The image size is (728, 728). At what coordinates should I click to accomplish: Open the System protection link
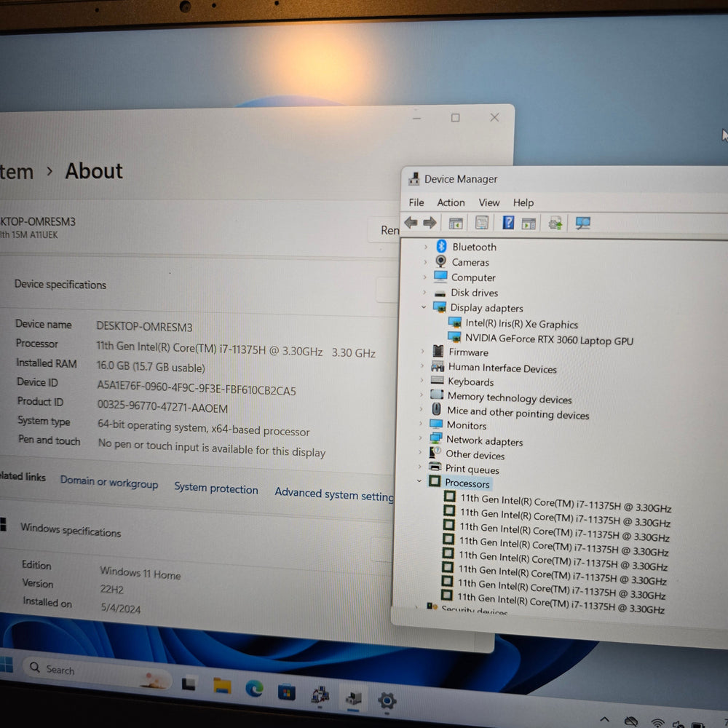[216, 488]
